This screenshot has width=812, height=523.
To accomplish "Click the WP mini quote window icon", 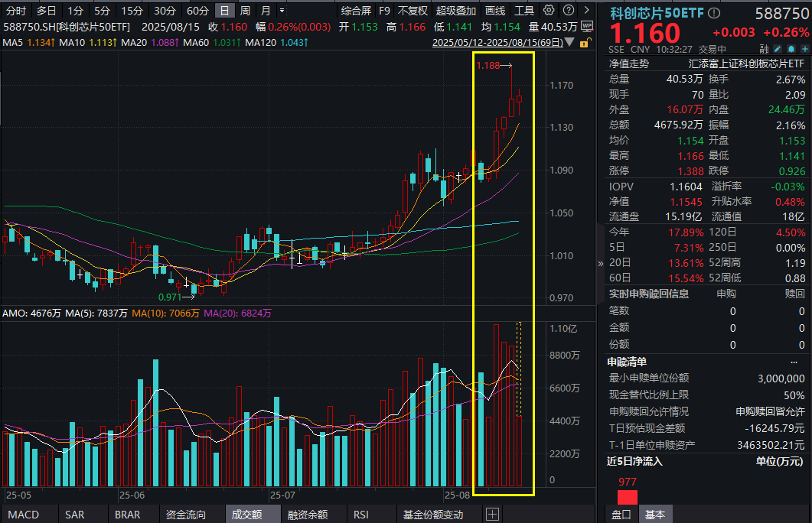I will click(x=586, y=26).
